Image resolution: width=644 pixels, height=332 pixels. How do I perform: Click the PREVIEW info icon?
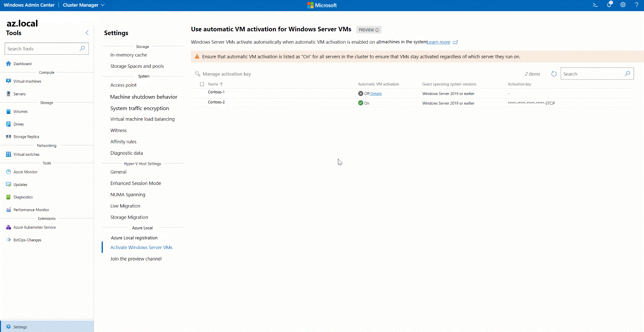coord(377,30)
